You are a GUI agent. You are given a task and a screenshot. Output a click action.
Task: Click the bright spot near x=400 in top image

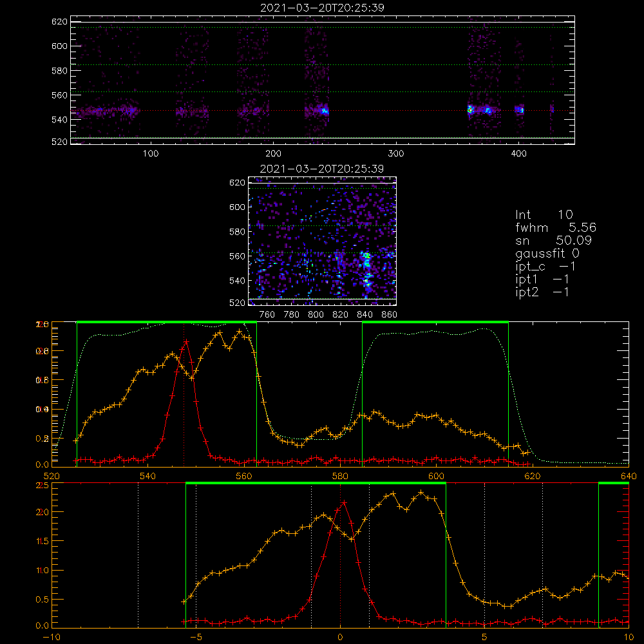tap(521, 109)
